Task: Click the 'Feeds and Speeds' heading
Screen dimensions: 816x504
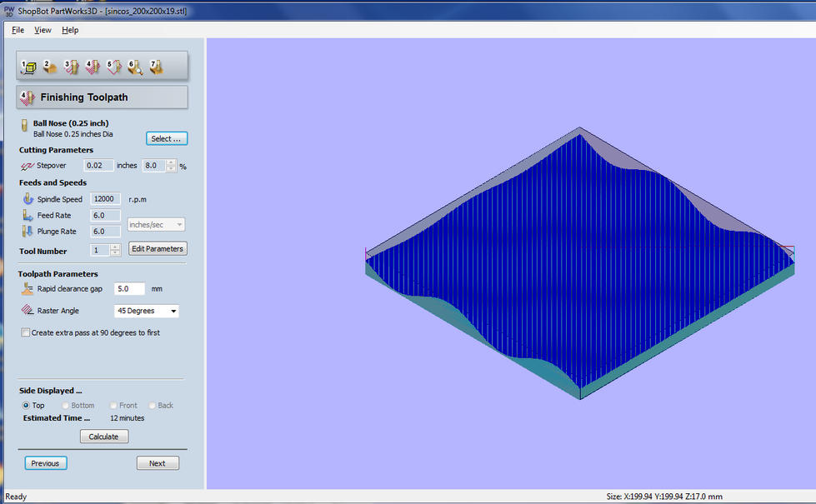Action: [53, 182]
